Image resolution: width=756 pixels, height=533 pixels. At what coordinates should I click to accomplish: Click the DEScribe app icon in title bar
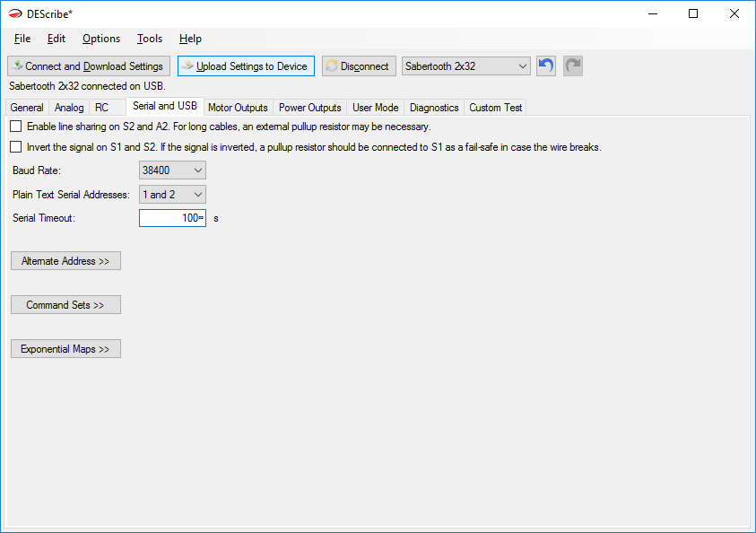tap(14, 13)
